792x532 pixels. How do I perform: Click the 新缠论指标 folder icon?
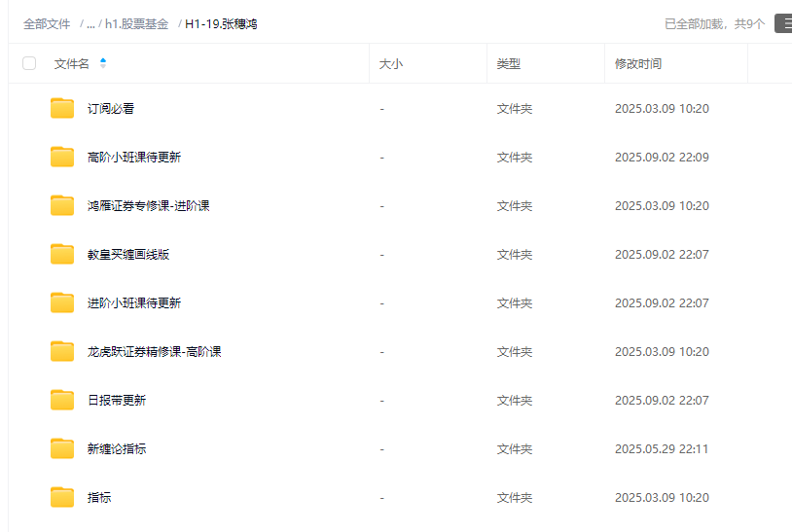pyautogui.click(x=62, y=449)
